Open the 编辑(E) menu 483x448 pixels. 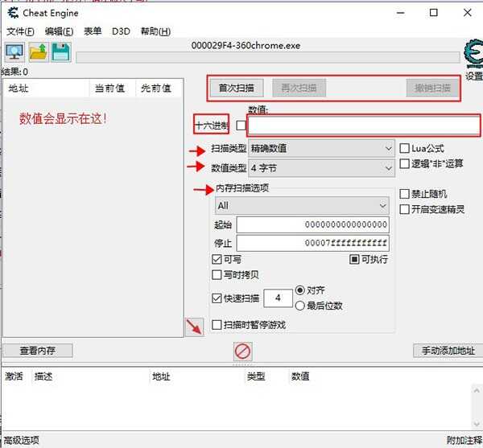[x=59, y=31]
